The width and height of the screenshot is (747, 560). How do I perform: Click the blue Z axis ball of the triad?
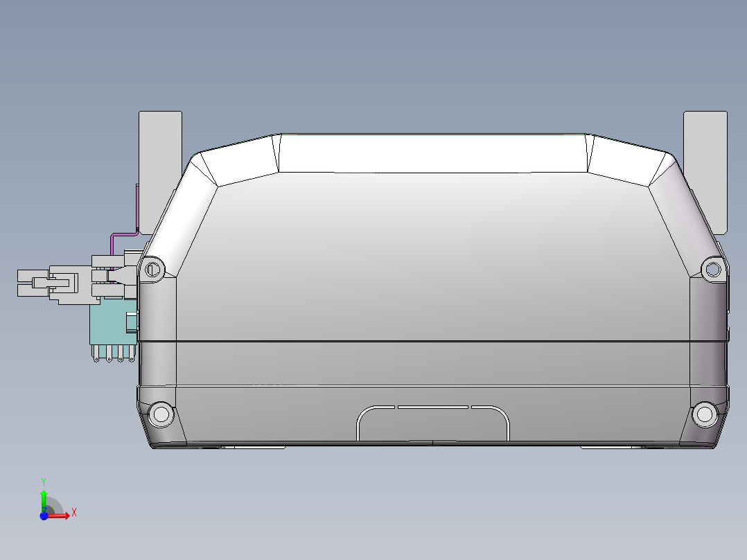click(x=44, y=516)
